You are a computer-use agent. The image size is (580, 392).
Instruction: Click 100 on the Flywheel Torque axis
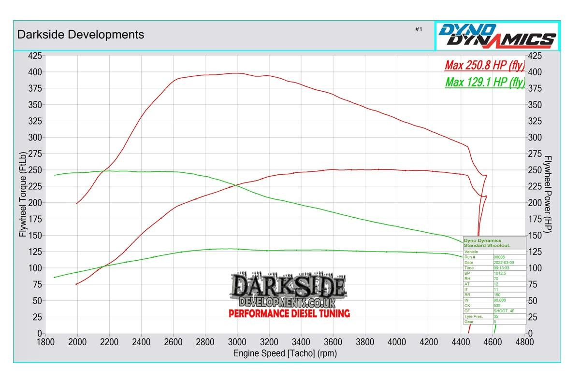click(35, 268)
